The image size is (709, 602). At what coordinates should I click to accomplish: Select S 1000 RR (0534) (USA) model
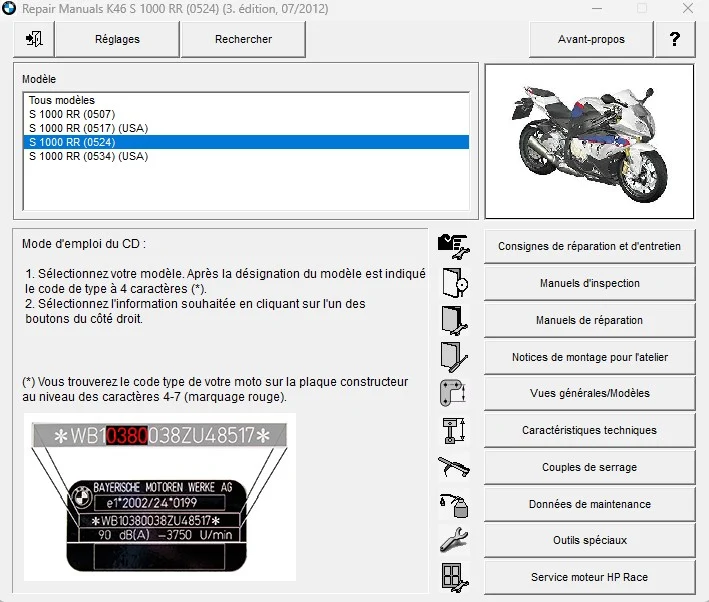[246, 156]
